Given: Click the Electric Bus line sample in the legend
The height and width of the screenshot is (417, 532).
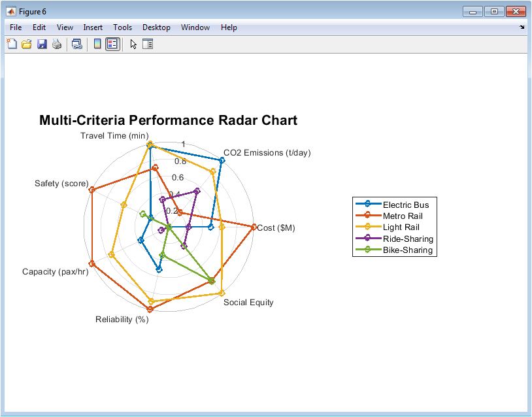Looking at the screenshot, I should (x=368, y=204).
